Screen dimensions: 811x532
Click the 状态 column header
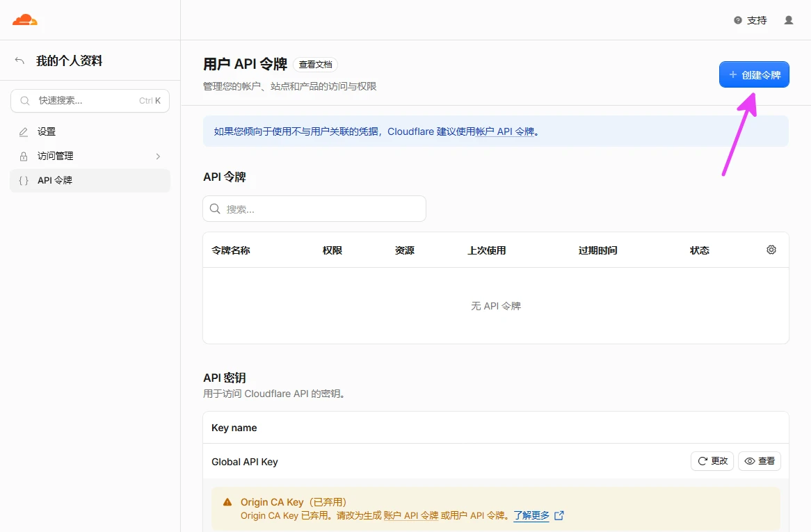point(699,250)
